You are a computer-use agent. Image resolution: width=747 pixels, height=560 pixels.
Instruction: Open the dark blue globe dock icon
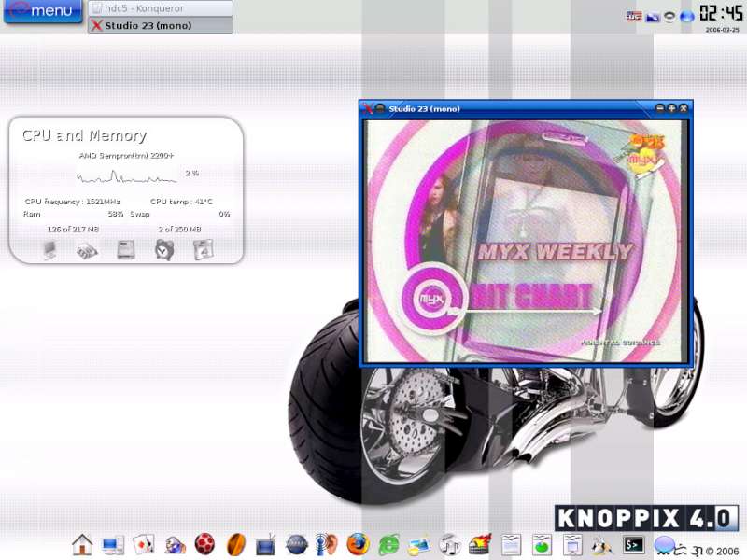click(296, 545)
